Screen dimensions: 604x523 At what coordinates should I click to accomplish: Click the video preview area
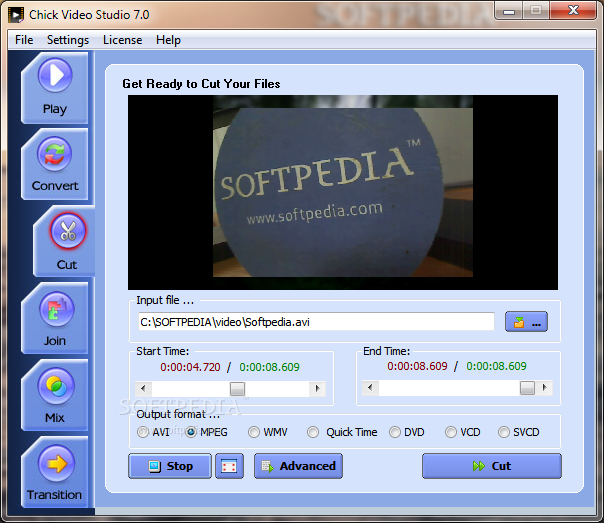343,192
